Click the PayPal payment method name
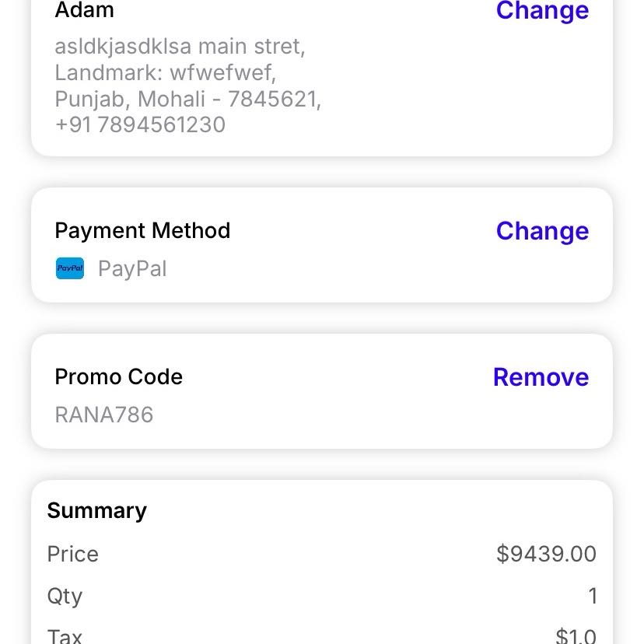 point(132,269)
